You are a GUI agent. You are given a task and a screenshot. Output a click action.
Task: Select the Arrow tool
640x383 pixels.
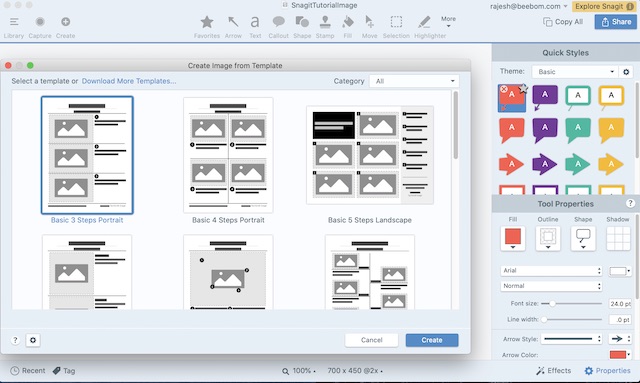[x=233, y=22]
